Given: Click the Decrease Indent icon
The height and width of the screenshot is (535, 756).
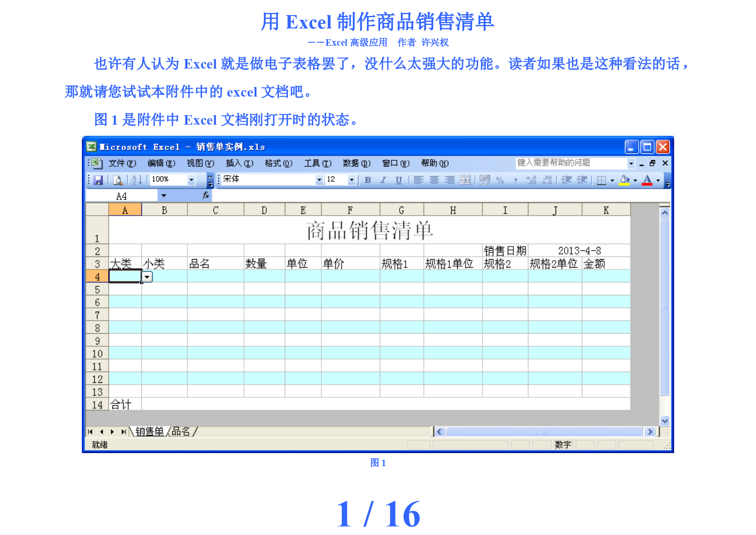Looking at the screenshot, I should 566,180.
